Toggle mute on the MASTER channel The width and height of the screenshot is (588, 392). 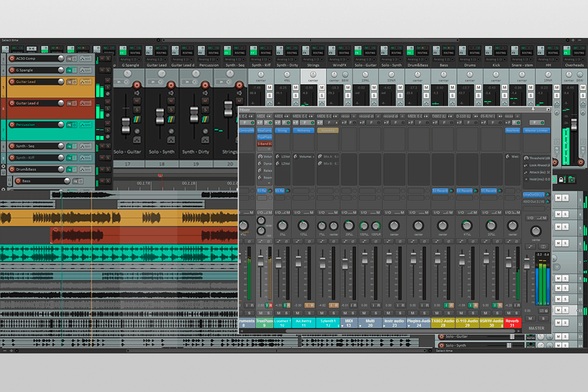530,318
